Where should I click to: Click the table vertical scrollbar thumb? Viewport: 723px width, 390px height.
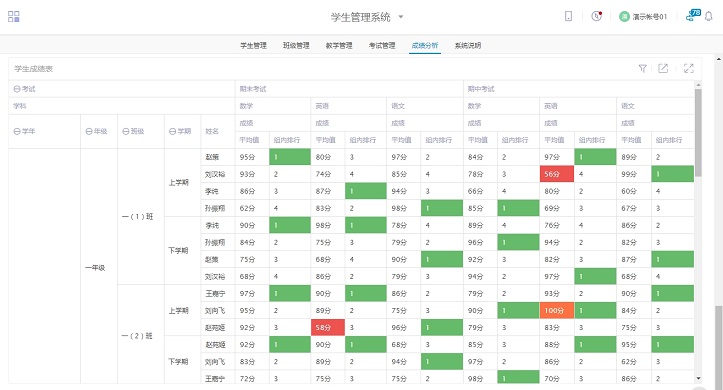pos(698,132)
